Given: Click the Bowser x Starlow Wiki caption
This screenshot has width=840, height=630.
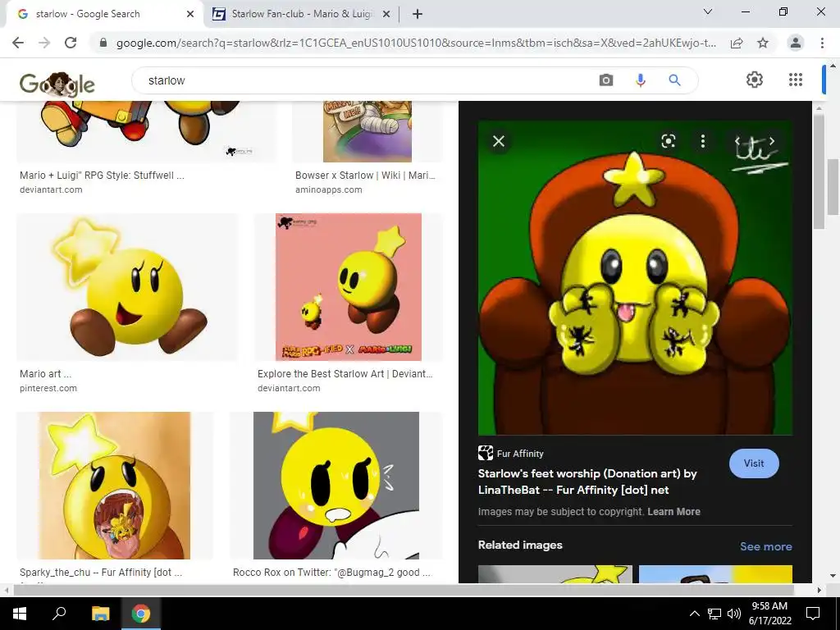Looking at the screenshot, I should (365, 176).
